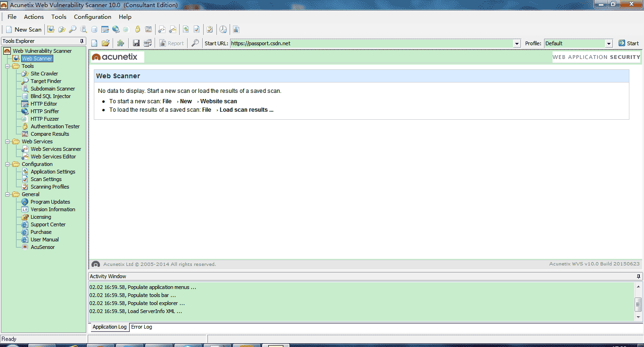Collapse the Web Services tree folder
Image resolution: width=644 pixels, height=347 pixels.
click(x=7, y=141)
